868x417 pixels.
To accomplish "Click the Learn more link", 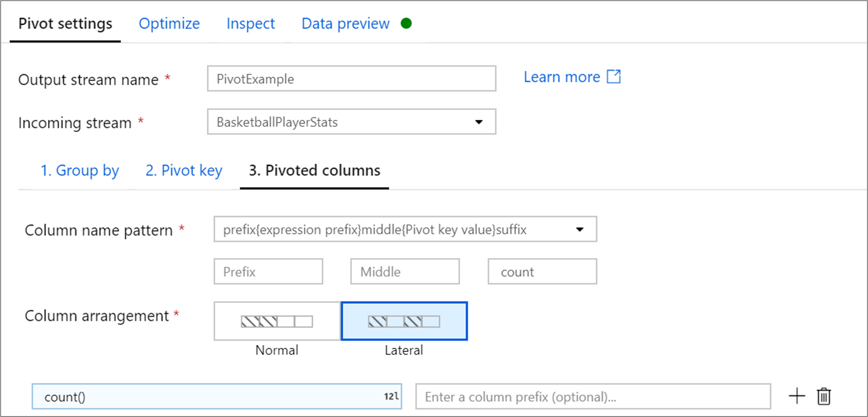I will (562, 77).
